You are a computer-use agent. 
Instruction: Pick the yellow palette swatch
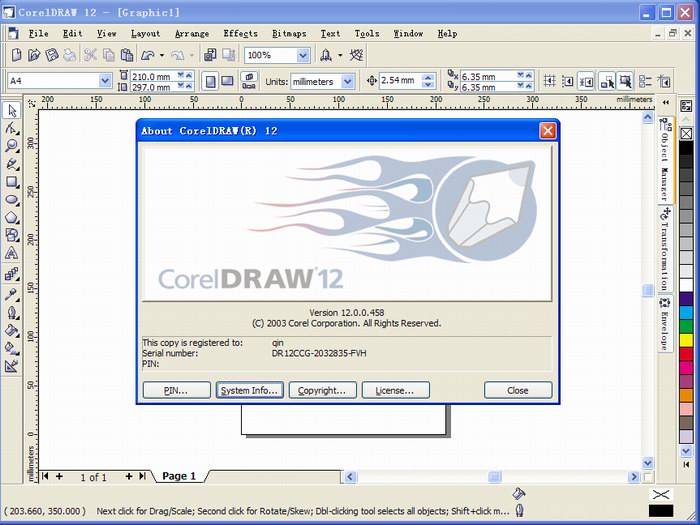pos(686,340)
